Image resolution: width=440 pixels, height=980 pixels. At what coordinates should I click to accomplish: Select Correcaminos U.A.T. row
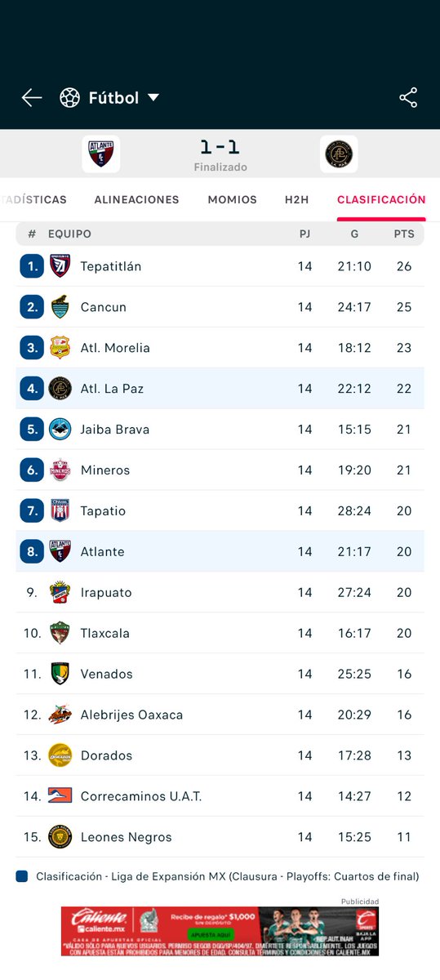pyautogui.click(x=220, y=797)
